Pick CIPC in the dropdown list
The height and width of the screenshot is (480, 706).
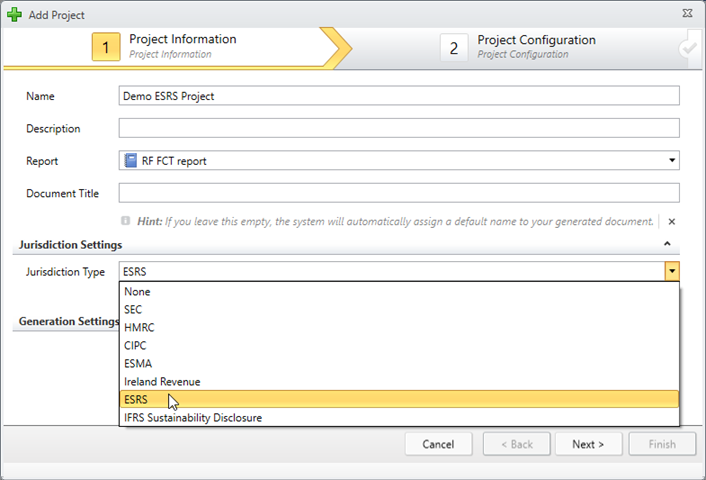pyautogui.click(x=399, y=346)
